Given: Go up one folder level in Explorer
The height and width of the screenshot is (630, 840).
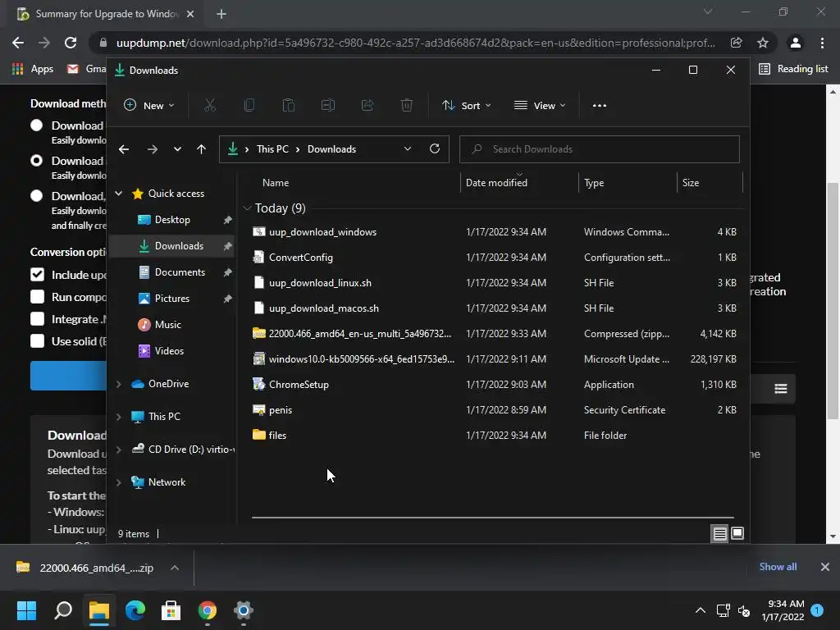Looking at the screenshot, I should click(202, 149).
